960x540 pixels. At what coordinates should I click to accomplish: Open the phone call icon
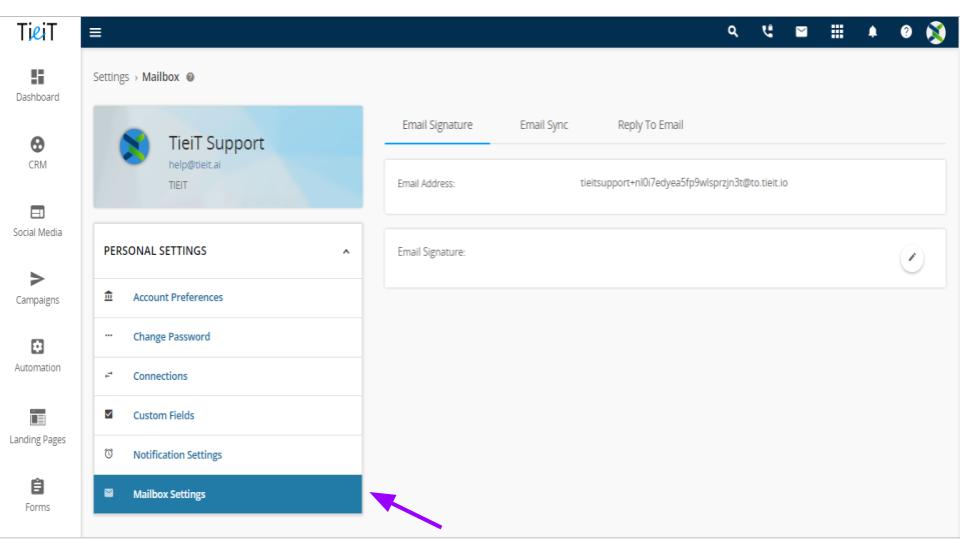[x=767, y=32]
